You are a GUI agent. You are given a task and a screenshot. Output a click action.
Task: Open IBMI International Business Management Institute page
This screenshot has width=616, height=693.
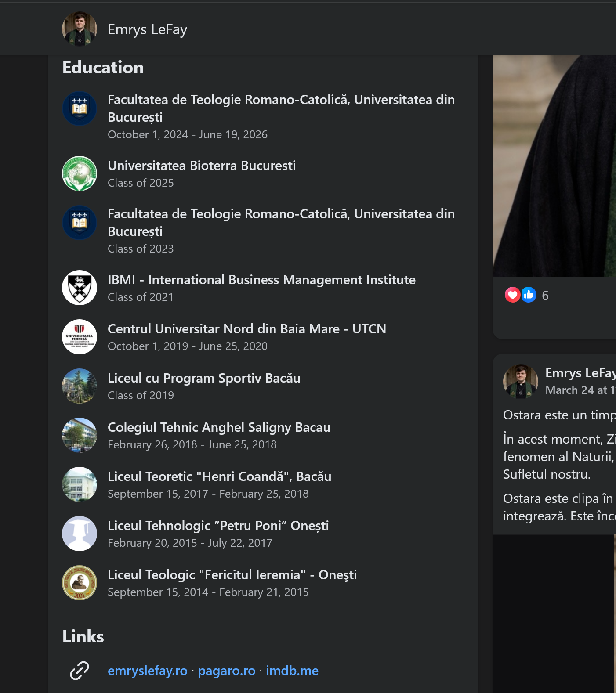pyautogui.click(x=261, y=280)
